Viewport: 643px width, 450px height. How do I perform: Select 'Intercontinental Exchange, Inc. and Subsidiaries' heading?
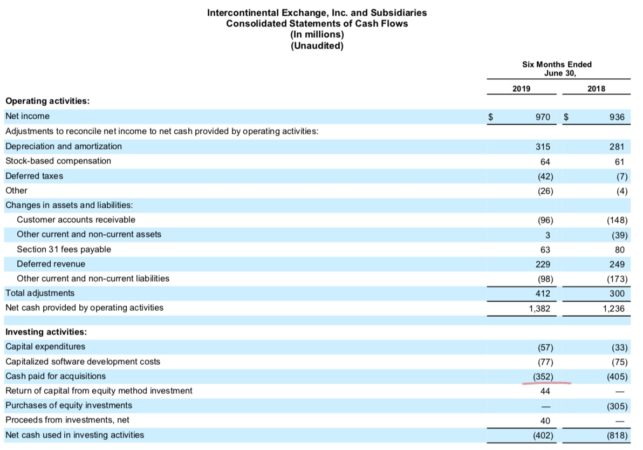point(317,13)
